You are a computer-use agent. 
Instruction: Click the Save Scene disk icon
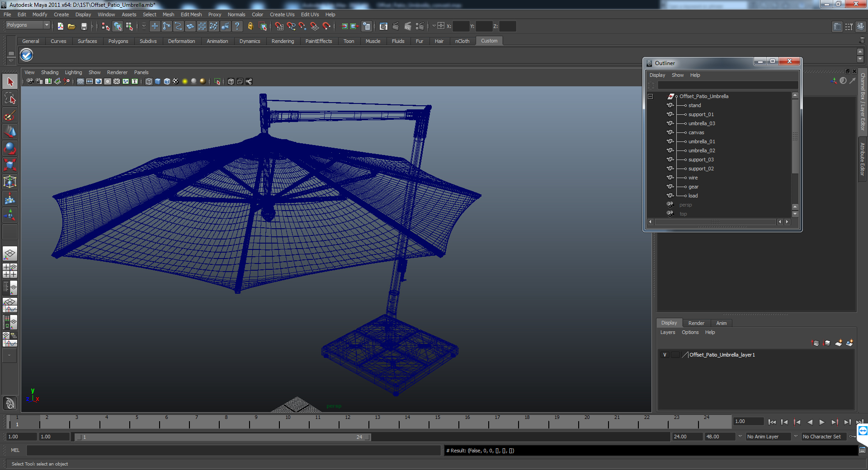pyautogui.click(x=84, y=26)
